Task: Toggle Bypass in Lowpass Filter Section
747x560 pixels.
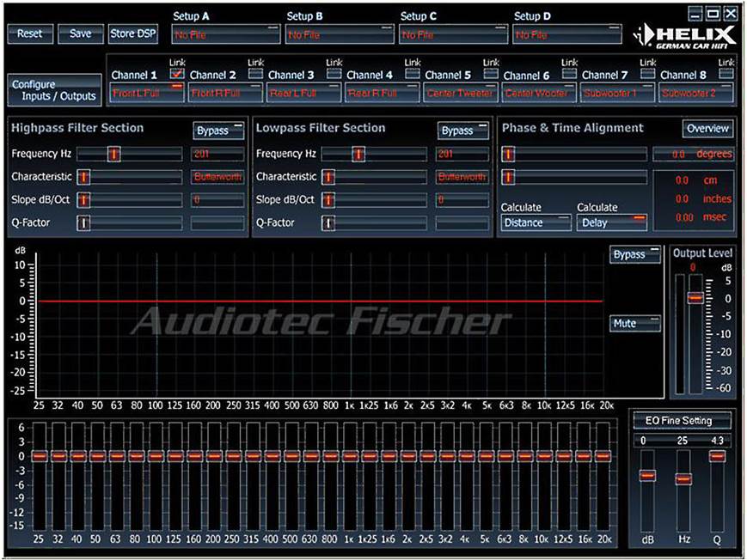Action: (463, 131)
